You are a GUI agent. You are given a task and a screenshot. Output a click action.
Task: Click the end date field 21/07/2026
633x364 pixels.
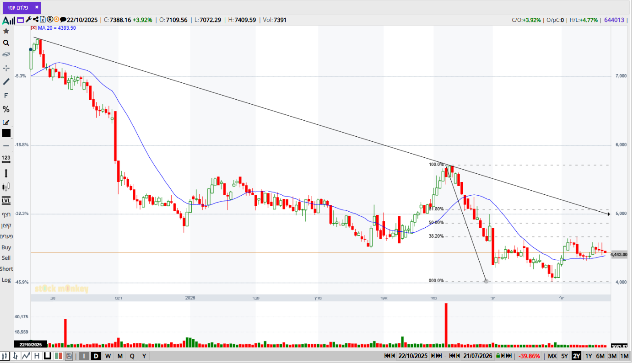(x=477, y=356)
